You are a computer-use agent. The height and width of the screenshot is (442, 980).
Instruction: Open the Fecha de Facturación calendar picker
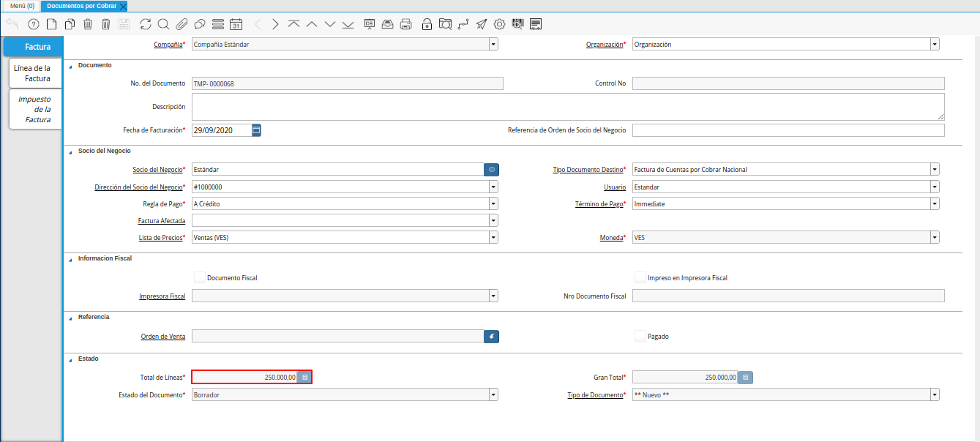[x=256, y=130]
